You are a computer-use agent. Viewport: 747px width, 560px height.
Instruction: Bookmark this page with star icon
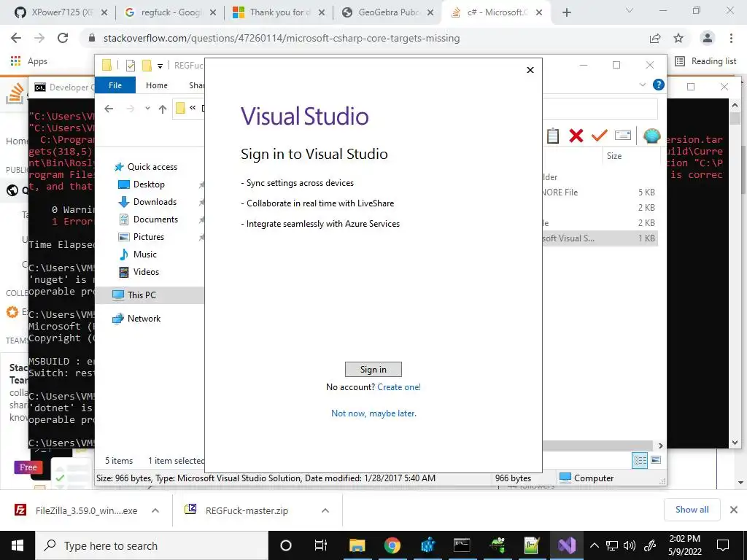coord(678,39)
